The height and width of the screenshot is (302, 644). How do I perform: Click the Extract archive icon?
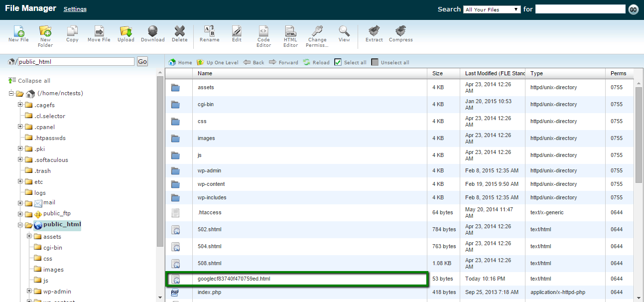point(374,33)
